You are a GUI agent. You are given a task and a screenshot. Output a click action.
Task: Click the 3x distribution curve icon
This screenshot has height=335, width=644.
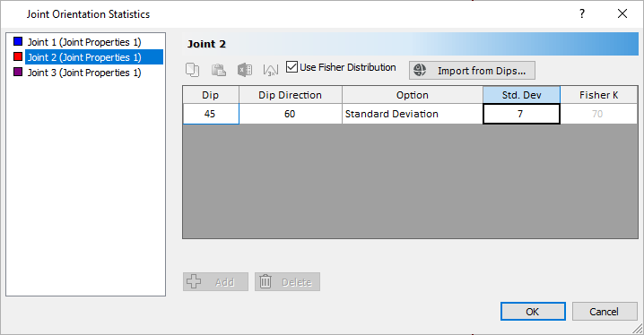(x=271, y=70)
